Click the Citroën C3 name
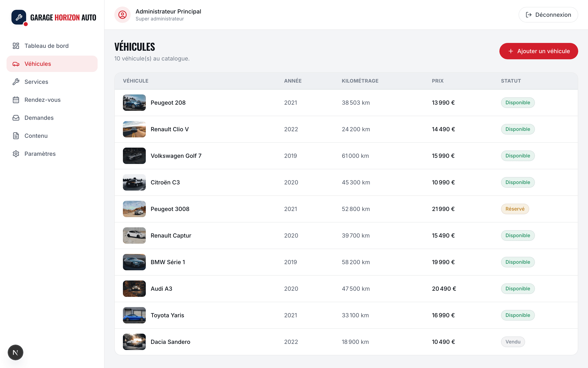This screenshot has width=588, height=368. click(165, 182)
